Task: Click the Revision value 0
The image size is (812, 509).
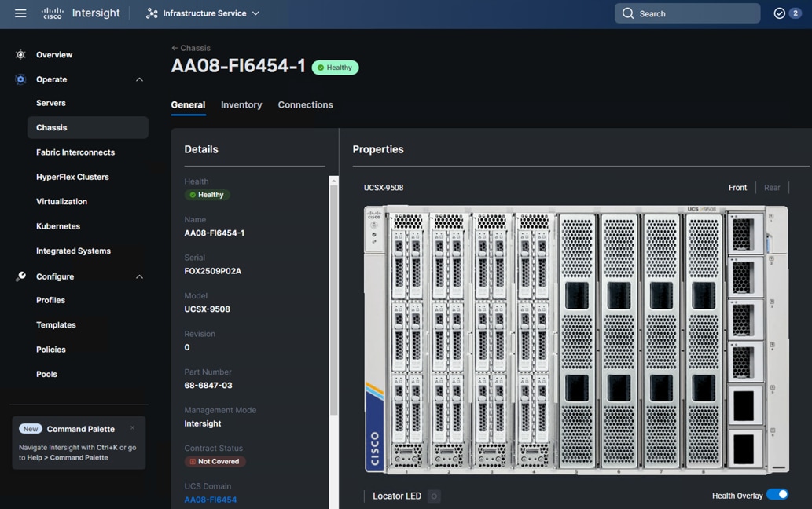Action: coord(187,348)
